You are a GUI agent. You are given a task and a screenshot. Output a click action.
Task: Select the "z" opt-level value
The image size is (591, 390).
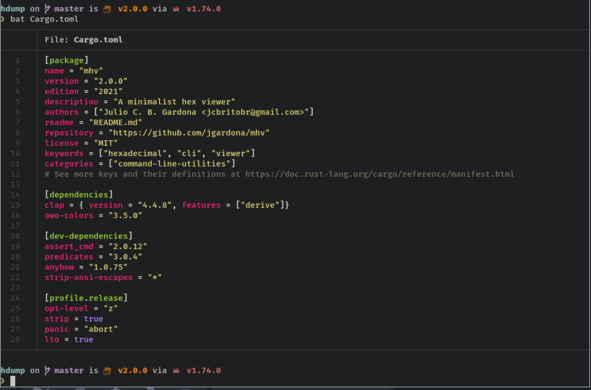click(x=111, y=309)
